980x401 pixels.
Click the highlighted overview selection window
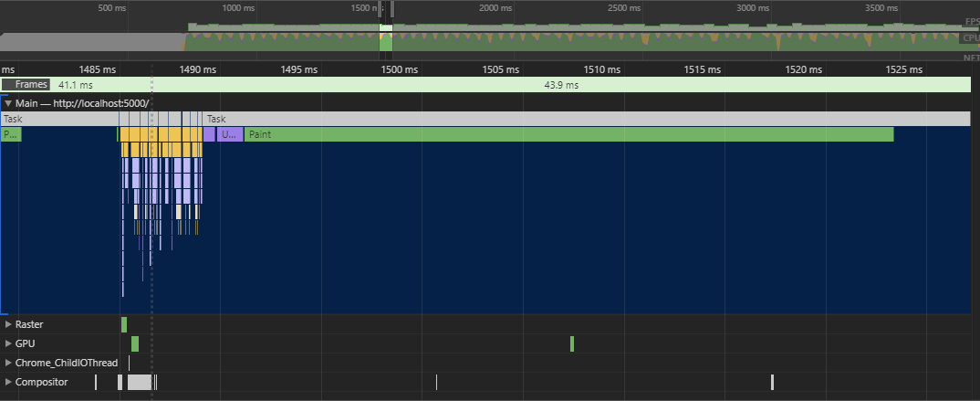click(x=386, y=37)
